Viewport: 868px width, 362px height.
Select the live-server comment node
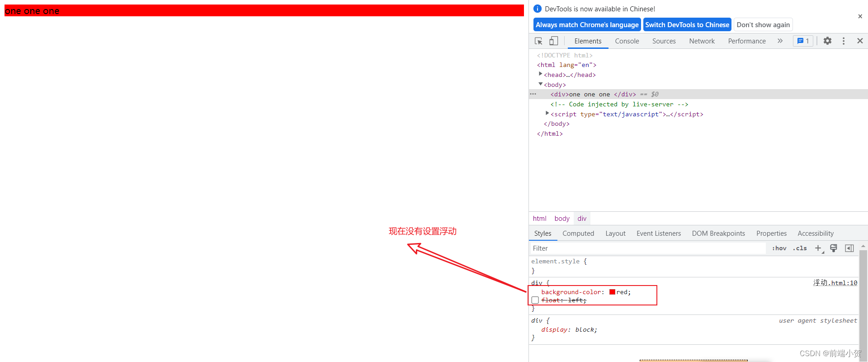(619, 104)
